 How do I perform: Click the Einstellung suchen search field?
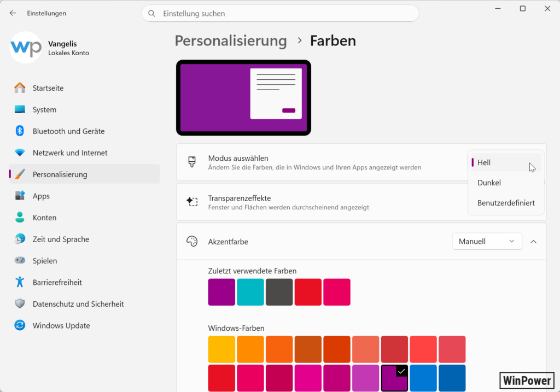coord(280,14)
